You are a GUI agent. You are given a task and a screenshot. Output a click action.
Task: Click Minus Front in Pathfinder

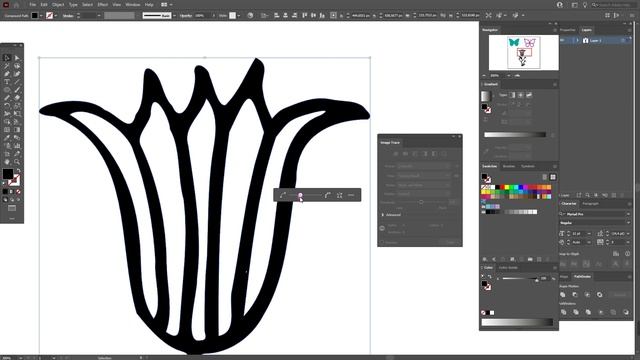click(575, 294)
